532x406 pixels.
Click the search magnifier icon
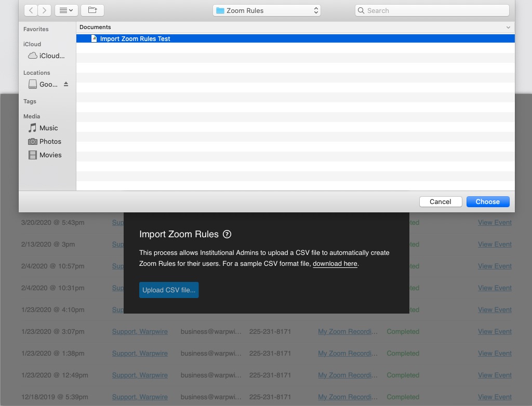click(x=361, y=10)
